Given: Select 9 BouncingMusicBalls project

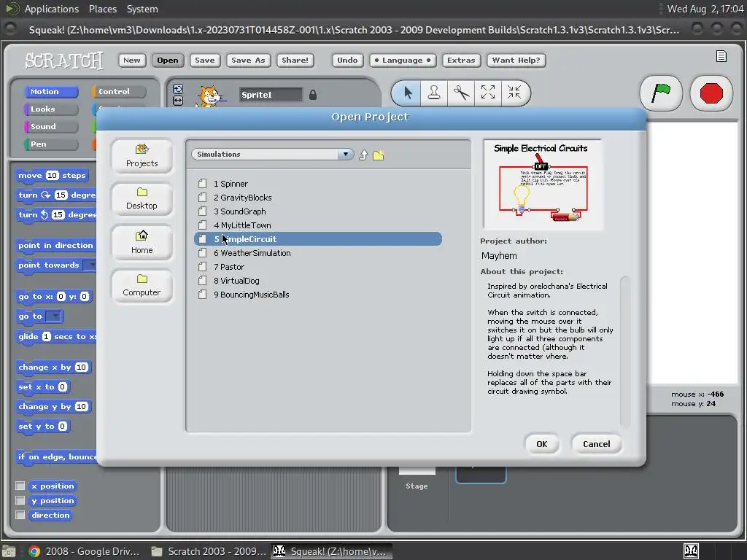Looking at the screenshot, I should coord(318,295).
